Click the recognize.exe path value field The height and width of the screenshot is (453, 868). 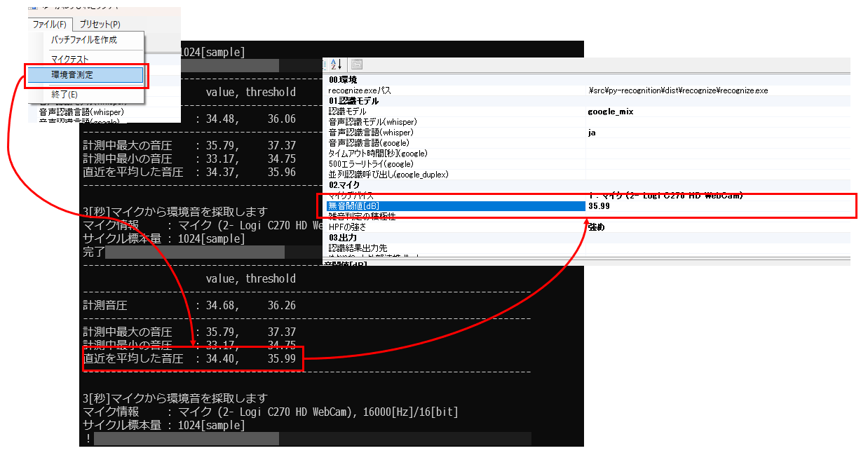(x=718, y=90)
